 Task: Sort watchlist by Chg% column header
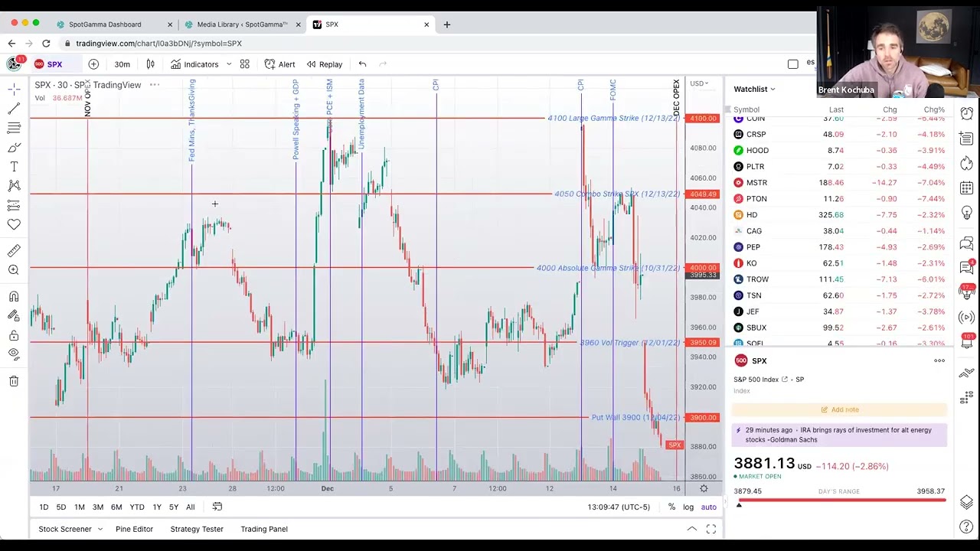pyautogui.click(x=933, y=109)
